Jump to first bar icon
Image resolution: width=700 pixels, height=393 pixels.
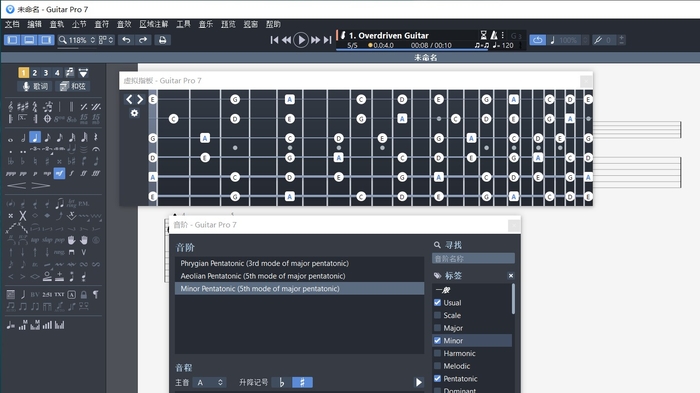[x=274, y=40]
